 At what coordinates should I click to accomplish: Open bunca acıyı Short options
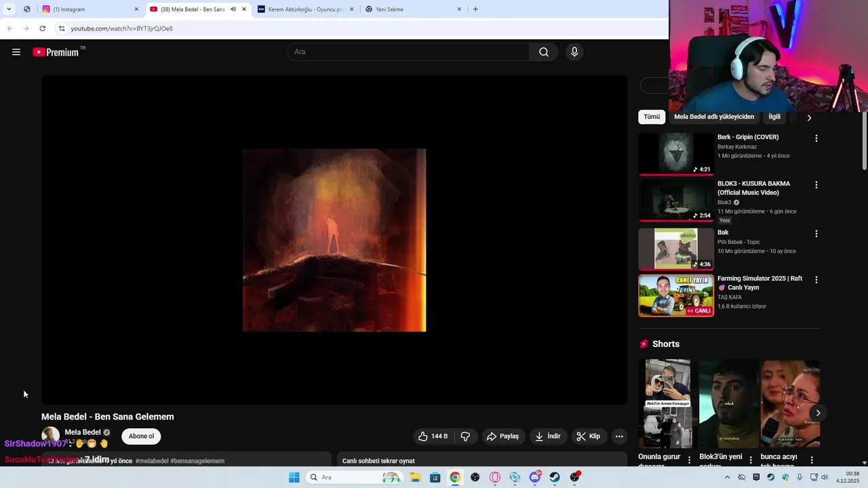(x=812, y=460)
